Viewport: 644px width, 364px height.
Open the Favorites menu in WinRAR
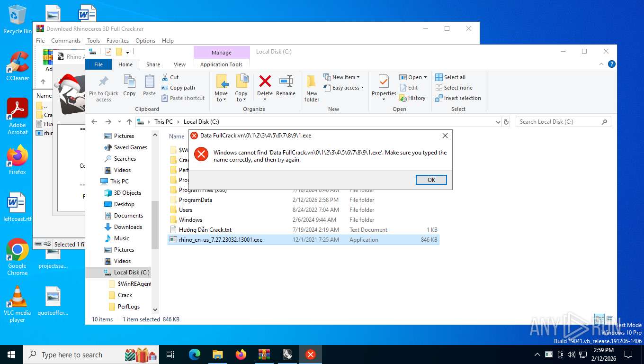pyautogui.click(x=117, y=41)
